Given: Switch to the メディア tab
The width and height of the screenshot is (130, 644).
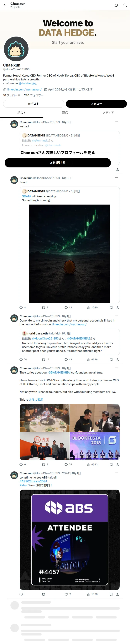Looking at the screenshot, I should pos(108,113).
